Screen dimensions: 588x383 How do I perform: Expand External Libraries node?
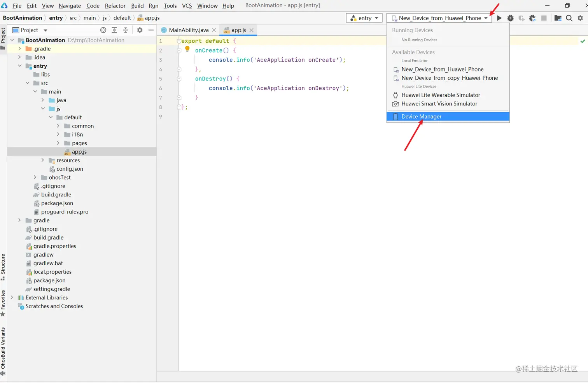point(12,297)
